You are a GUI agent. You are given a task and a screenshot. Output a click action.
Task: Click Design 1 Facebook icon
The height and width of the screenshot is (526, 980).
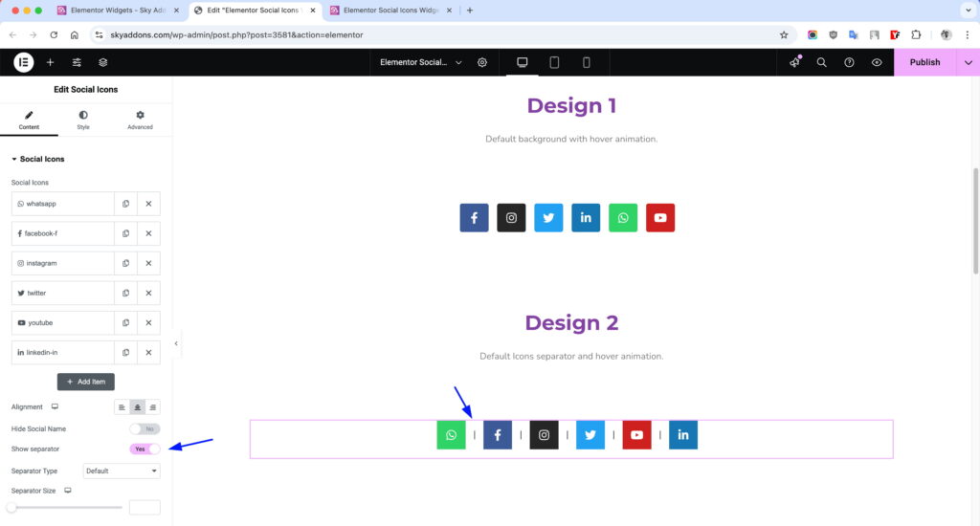475,218
